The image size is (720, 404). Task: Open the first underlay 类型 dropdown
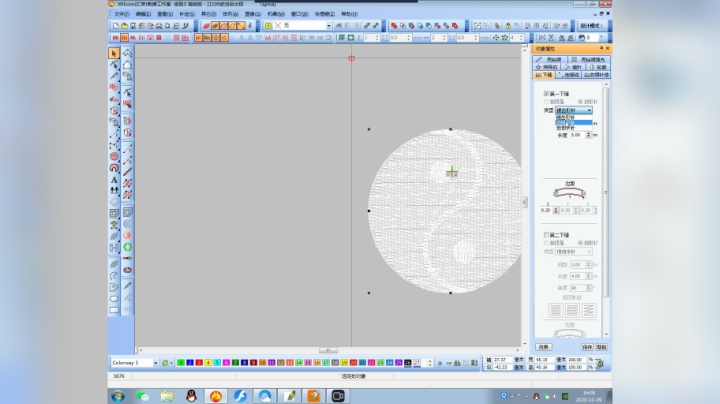[x=574, y=111]
